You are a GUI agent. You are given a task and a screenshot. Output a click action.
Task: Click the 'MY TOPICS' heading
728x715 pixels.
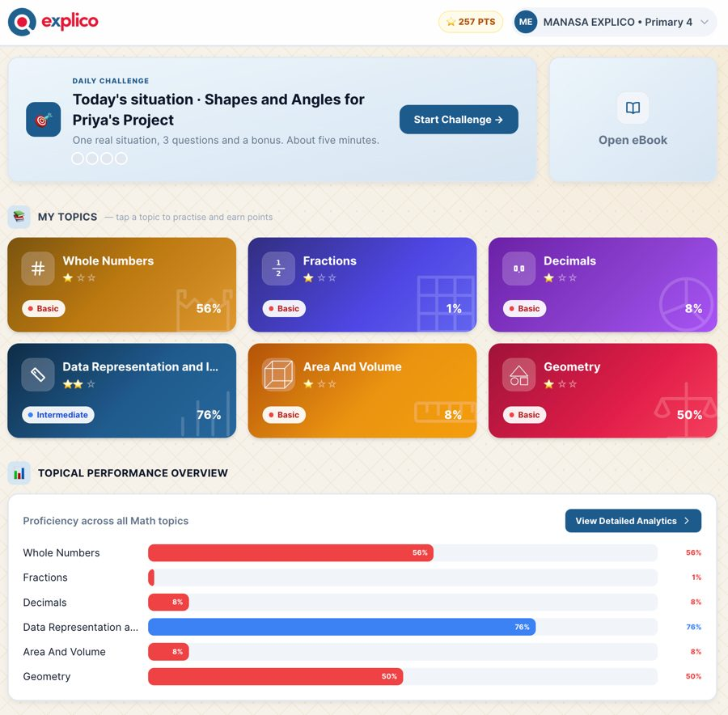click(67, 217)
